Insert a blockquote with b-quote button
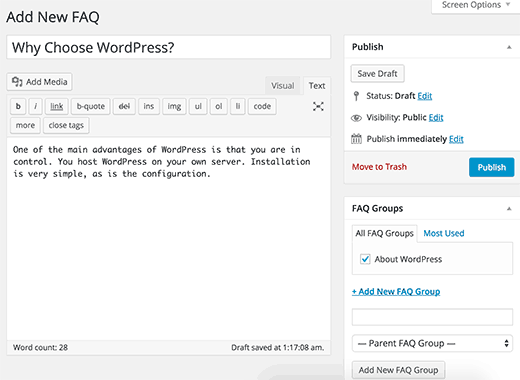The image size is (520, 380). [91, 106]
